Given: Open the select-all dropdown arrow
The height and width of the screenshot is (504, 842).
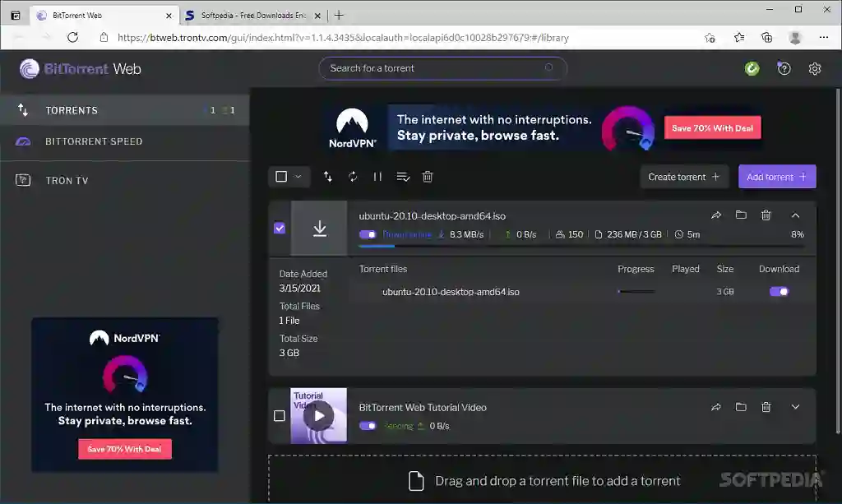Looking at the screenshot, I should [x=298, y=177].
